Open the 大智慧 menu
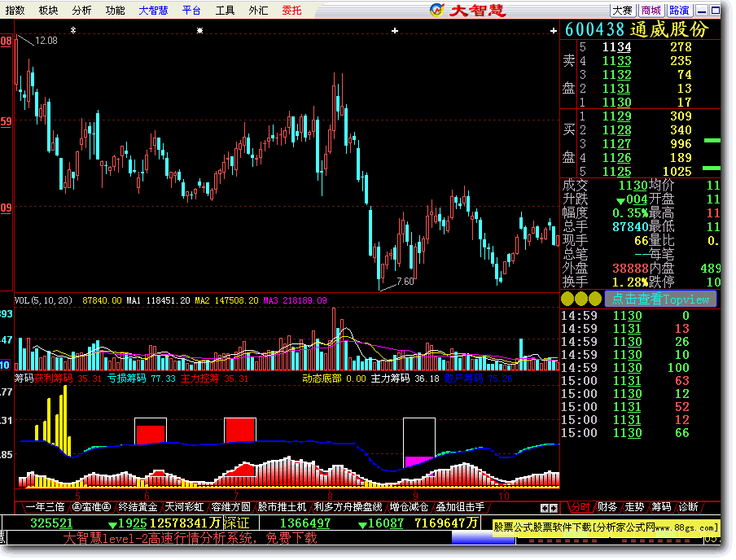This screenshot has width=736, height=560. (153, 10)
